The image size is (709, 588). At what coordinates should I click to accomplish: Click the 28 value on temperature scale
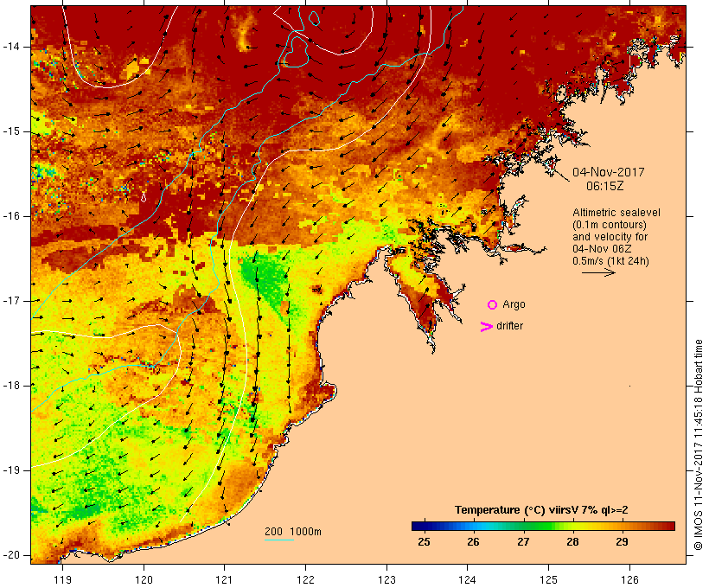point(572,541)
